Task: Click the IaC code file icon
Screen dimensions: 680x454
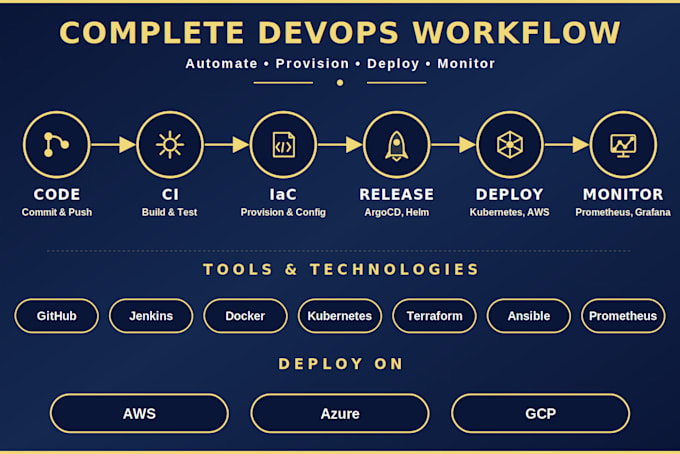Action: 283,144
